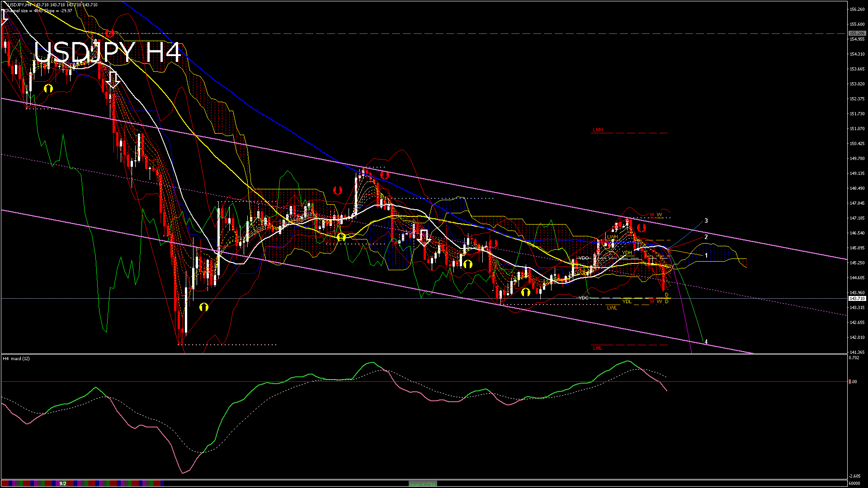Select forecast line label 4 near the lower channel
This screenshot has width=868, height=488.
(706, 342)
